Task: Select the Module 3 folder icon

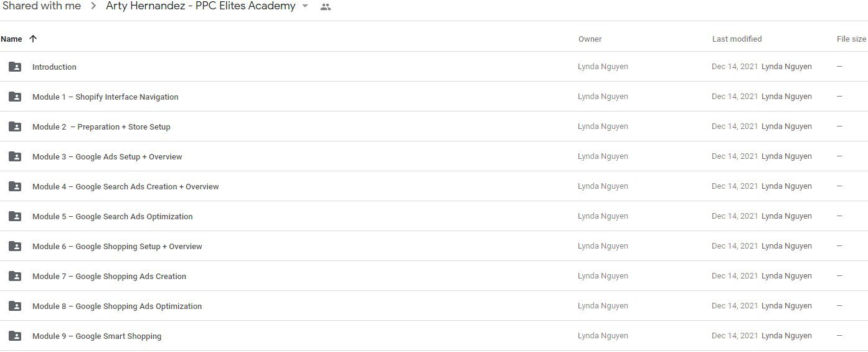Action: tap(15, 156)
